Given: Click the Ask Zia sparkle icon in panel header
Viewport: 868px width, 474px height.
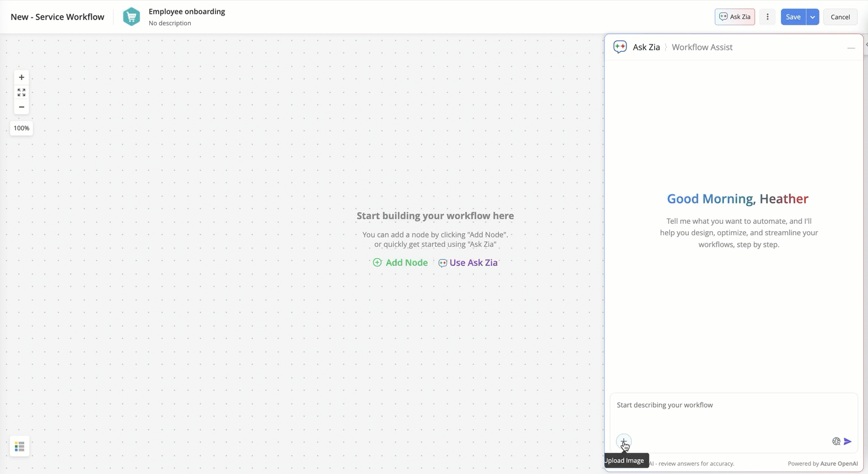Looking at the screenshot, I should (620, 47).
